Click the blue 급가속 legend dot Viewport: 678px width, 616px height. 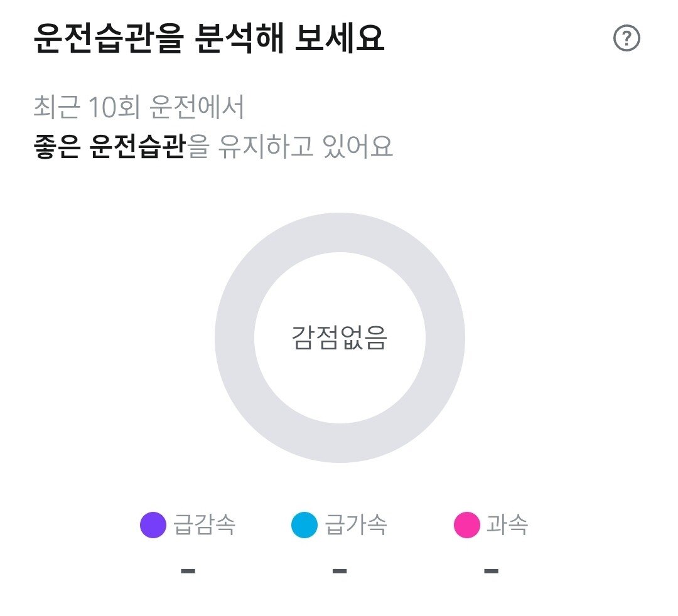point(304,525)
